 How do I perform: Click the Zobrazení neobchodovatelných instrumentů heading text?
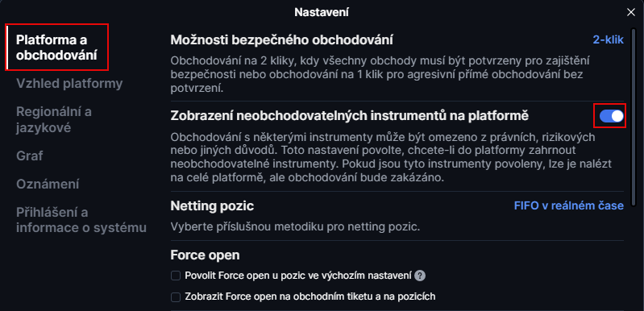pos(350,116)
